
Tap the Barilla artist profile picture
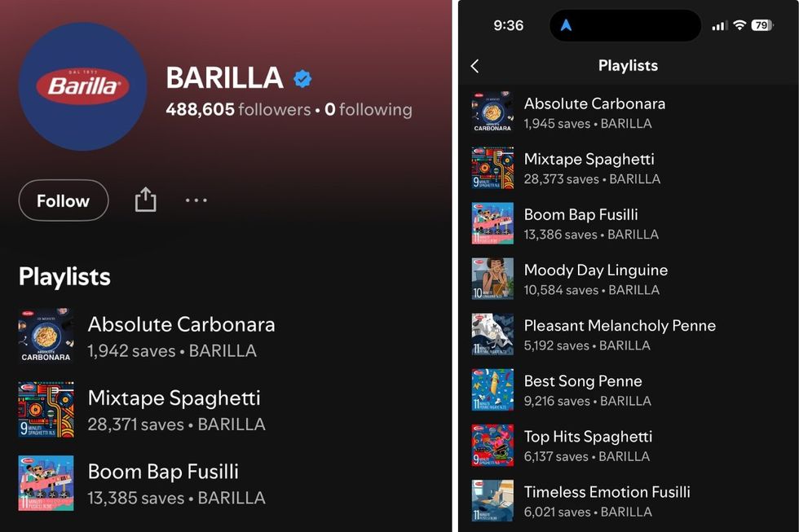(x=82, y=86)
